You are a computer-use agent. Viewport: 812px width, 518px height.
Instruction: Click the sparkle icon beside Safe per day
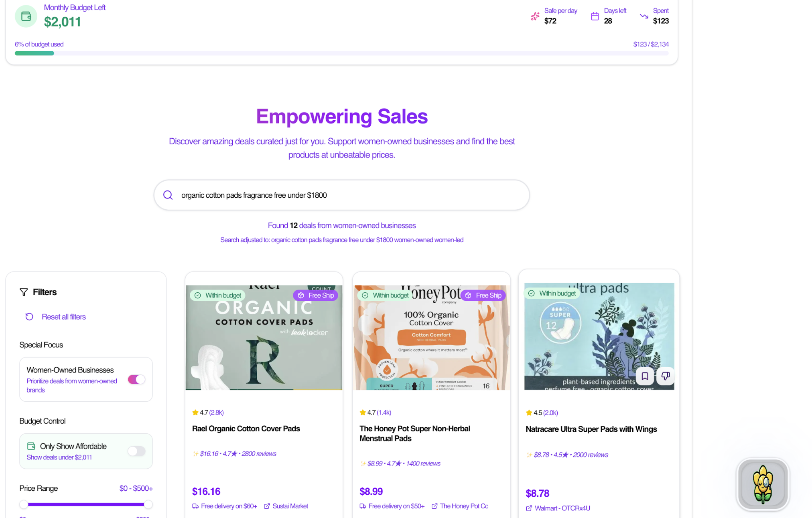coord(535,16)
